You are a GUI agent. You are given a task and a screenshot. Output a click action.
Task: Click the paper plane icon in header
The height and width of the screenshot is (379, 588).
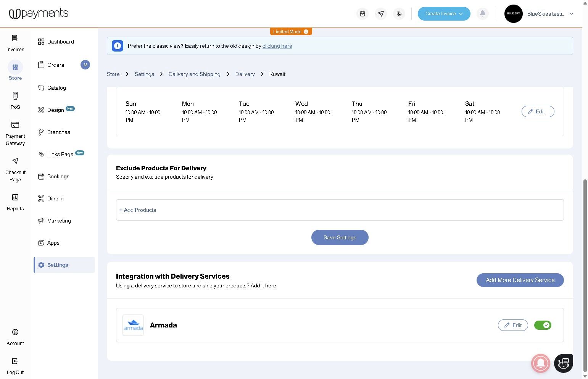(380, 14)
